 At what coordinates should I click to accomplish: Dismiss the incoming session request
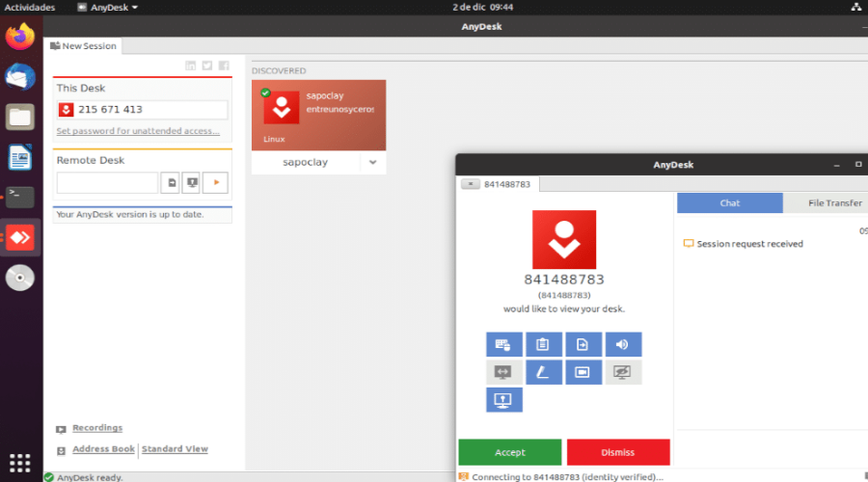pyautogui.click(x=618, y=452)
